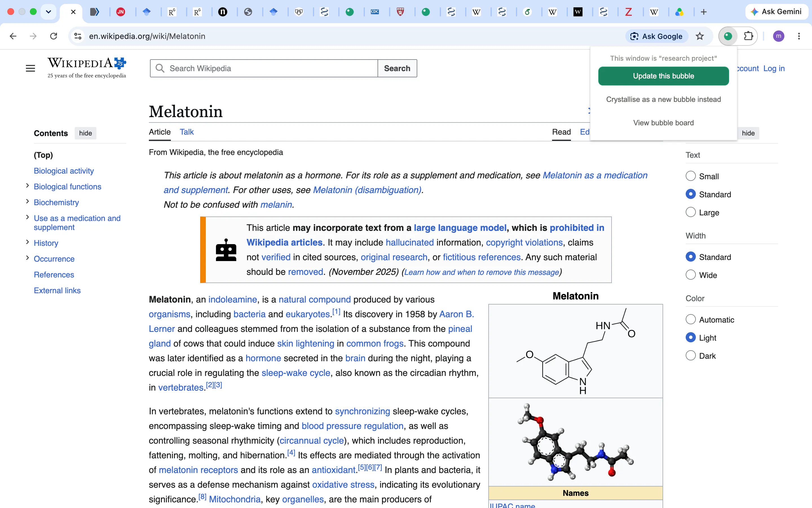
Task: Open the site information icon in address bar
Action: point(78,36)
